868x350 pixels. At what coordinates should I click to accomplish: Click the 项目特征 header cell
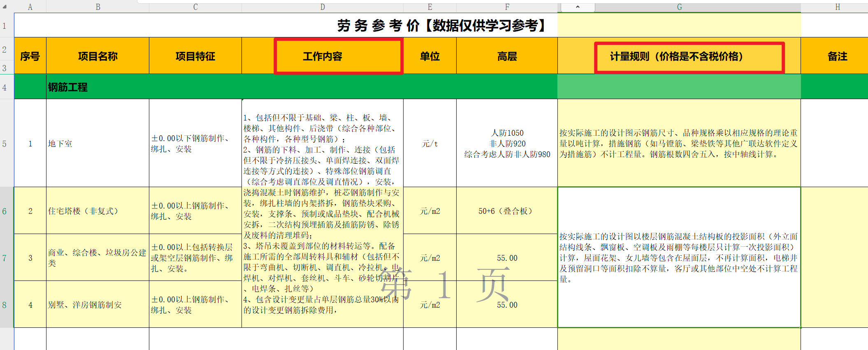pos(195,56)
